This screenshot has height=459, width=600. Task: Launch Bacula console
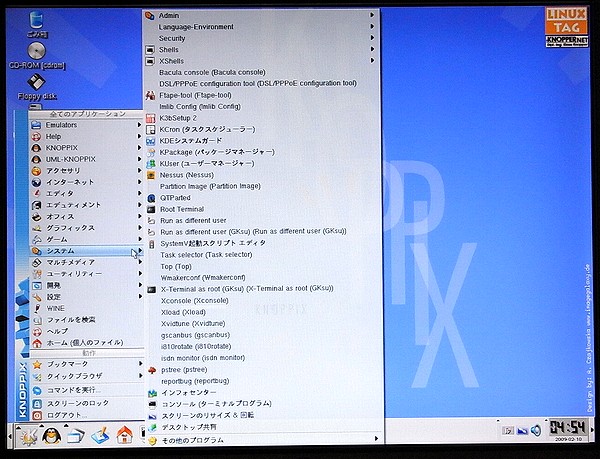click(x=212, y=72)
